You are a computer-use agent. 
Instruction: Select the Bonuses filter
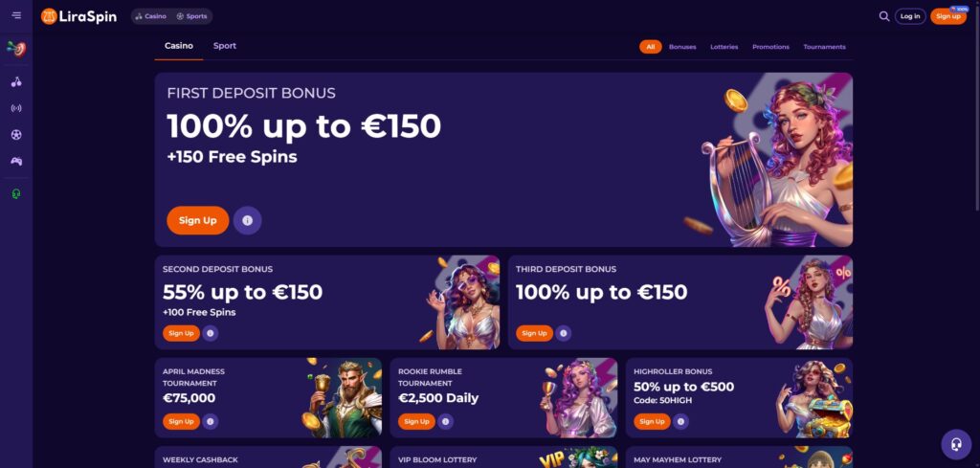click(x=681, y=47)
